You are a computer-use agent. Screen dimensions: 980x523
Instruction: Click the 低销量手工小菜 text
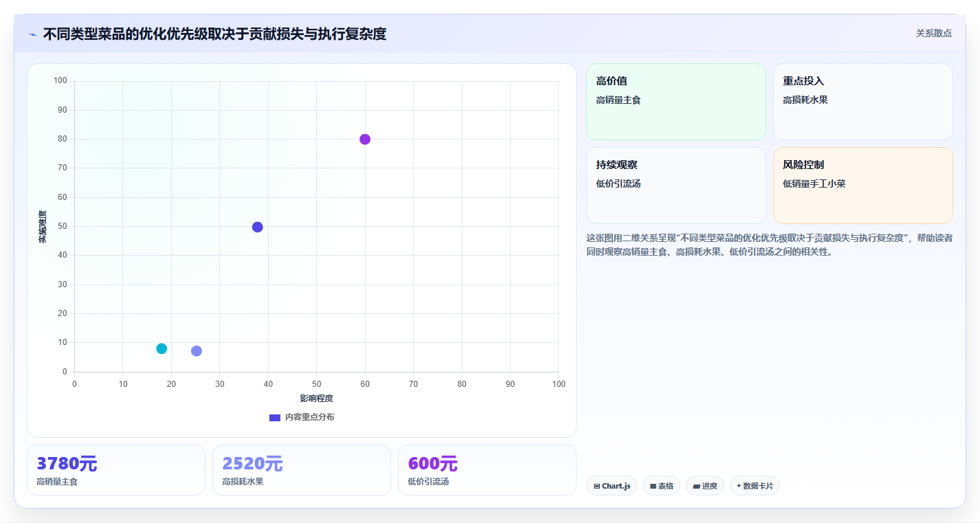(814, 183)
